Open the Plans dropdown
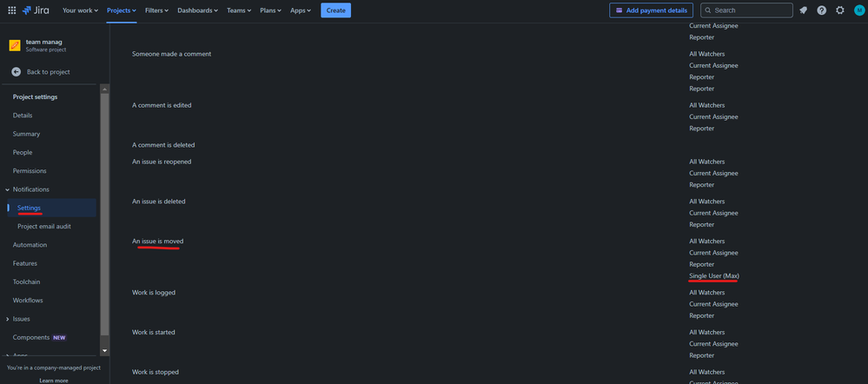The height and width of the screenshot is (384, 868). pyautogui.click(x=271, y=10)
